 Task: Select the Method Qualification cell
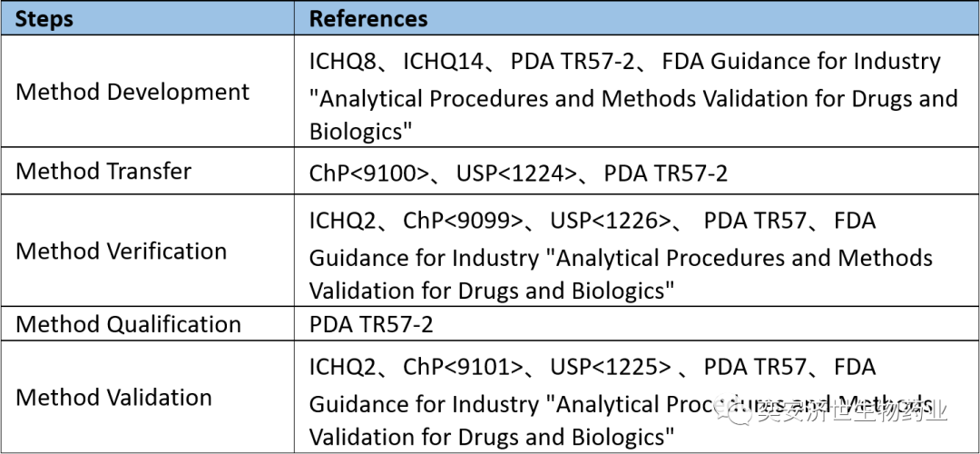129,324
